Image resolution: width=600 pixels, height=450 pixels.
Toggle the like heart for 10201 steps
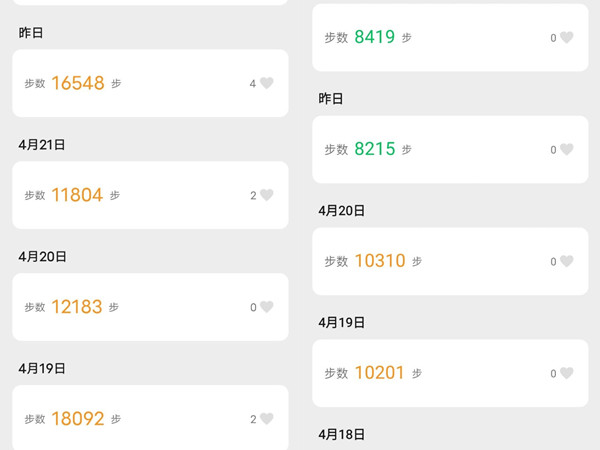(567, 374)
